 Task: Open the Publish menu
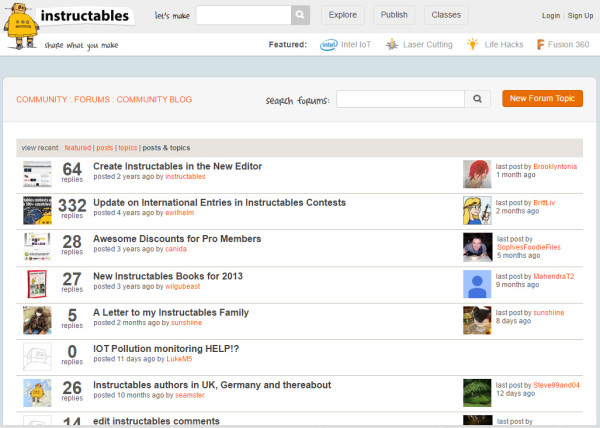pyautogui.click(x=394, y=15)
